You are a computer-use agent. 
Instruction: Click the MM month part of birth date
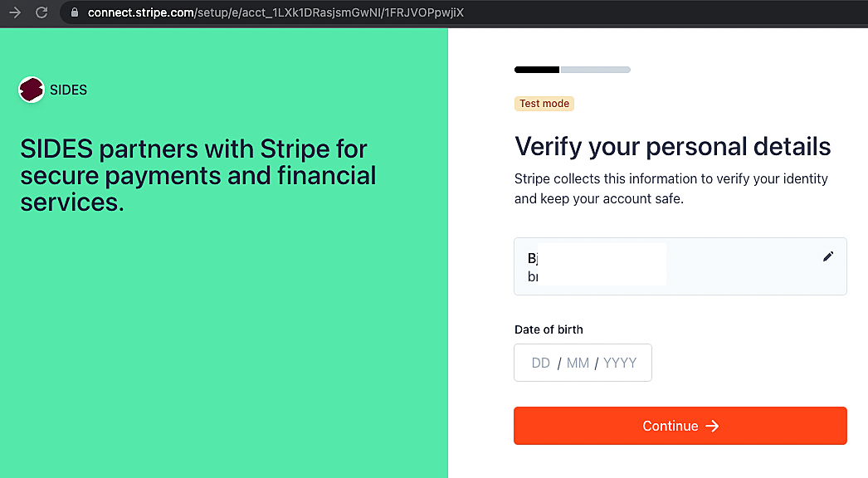click(578, 363)
